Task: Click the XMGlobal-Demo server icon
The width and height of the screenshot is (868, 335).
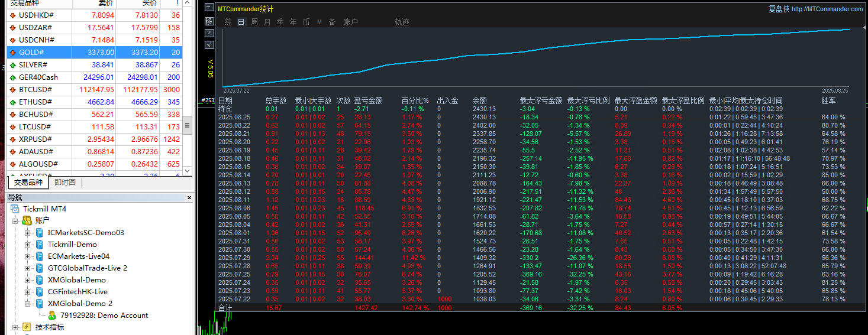Action: tap(40, 280)
